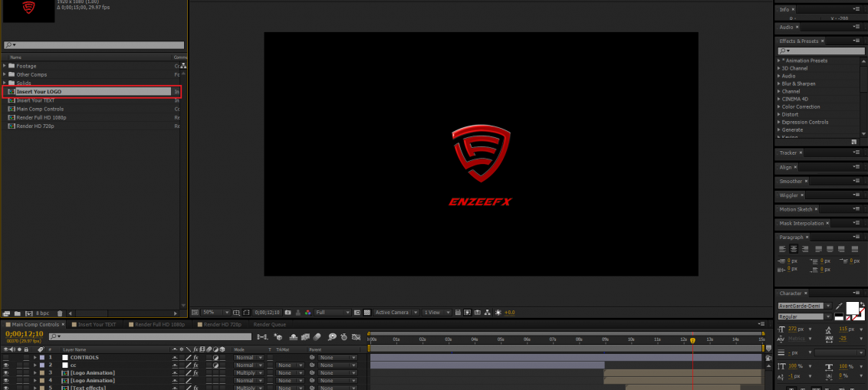868x390 pixels.
Task: Open the Active Camera view dropdown
Action: click(396, 313)
